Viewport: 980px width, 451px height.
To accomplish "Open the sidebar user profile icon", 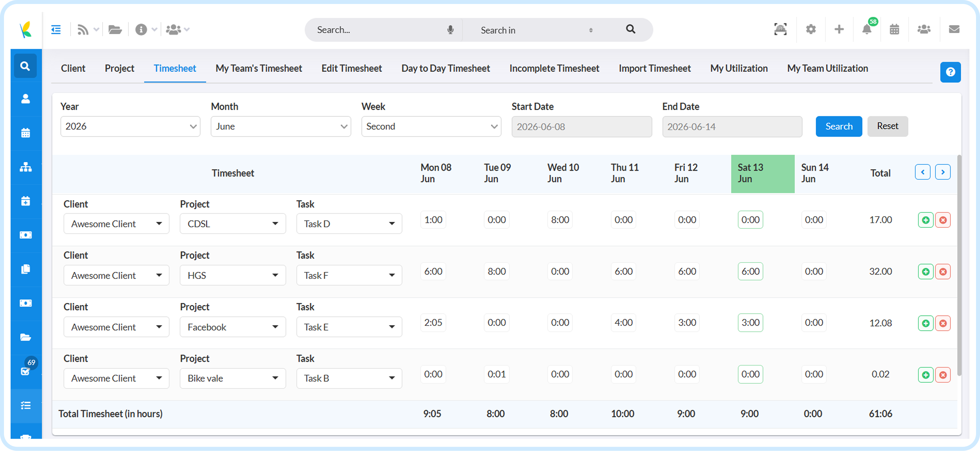I will (25, 99).
